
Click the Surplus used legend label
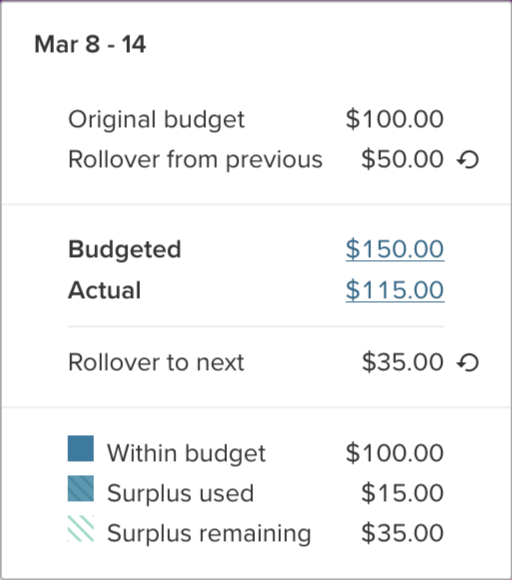(x=181, y=493)
